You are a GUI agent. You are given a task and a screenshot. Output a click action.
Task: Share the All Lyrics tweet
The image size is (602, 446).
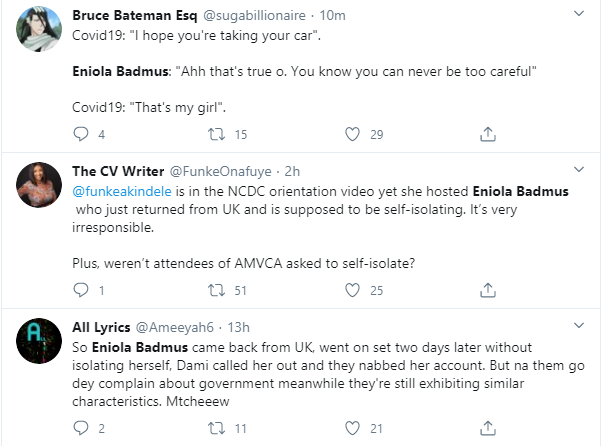(x=487, y=429)
